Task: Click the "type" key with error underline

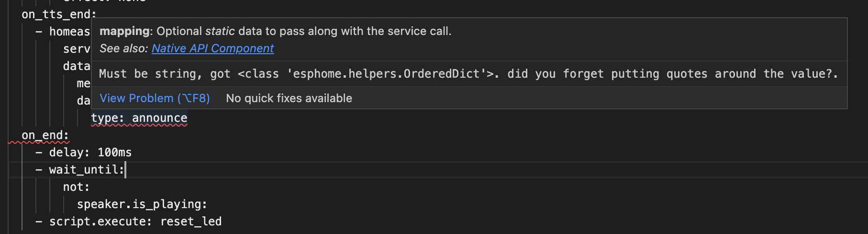Action: tap(107, 118)
